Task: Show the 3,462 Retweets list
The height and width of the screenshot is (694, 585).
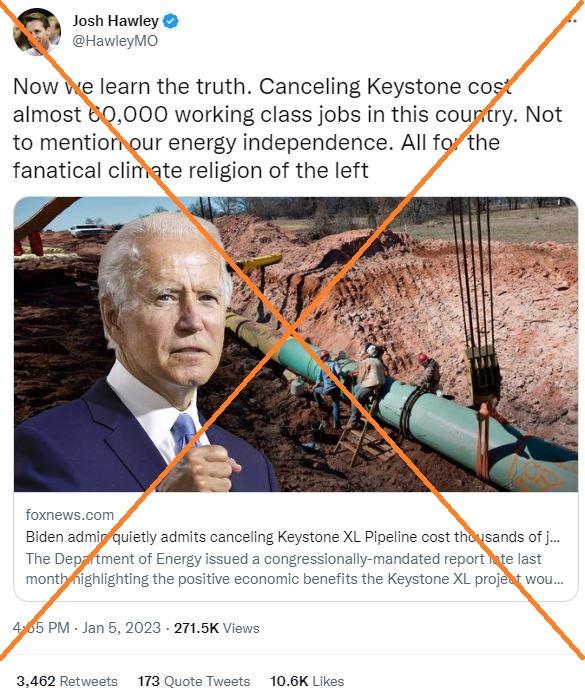Action: [x=67, y=681]
